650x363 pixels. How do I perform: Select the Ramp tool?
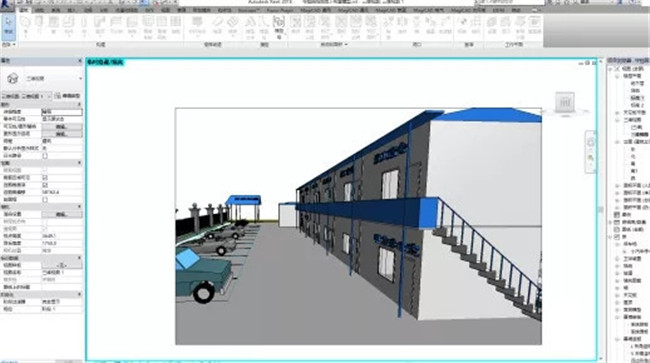click(217, 26)
